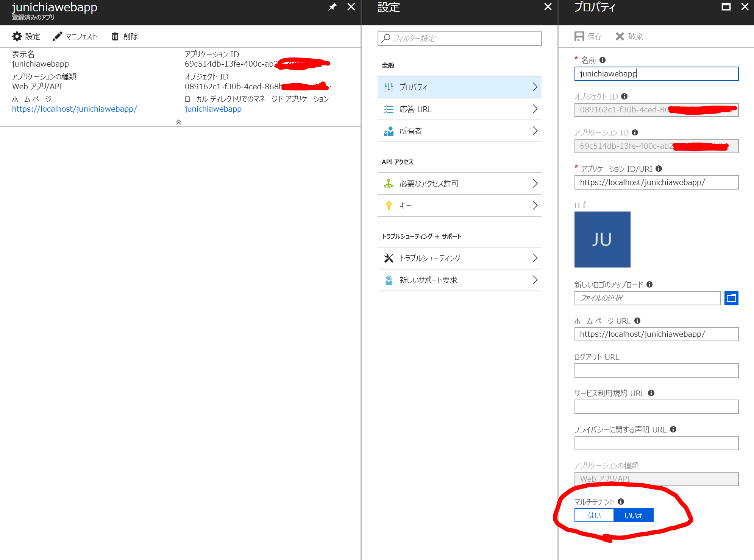Click the folder browse icon for logo upload

pos(731,298)
